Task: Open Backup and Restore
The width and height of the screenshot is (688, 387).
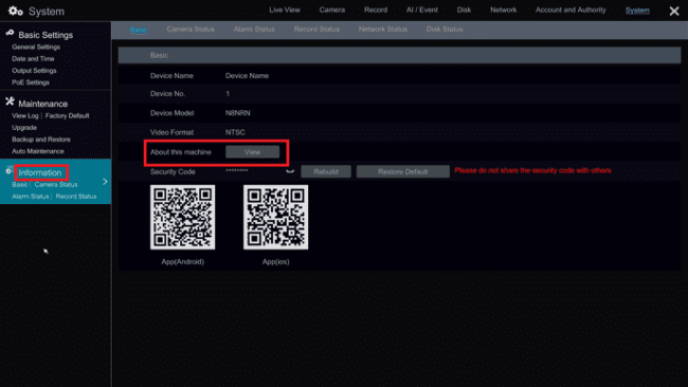Action: click(x=41, y=140)
